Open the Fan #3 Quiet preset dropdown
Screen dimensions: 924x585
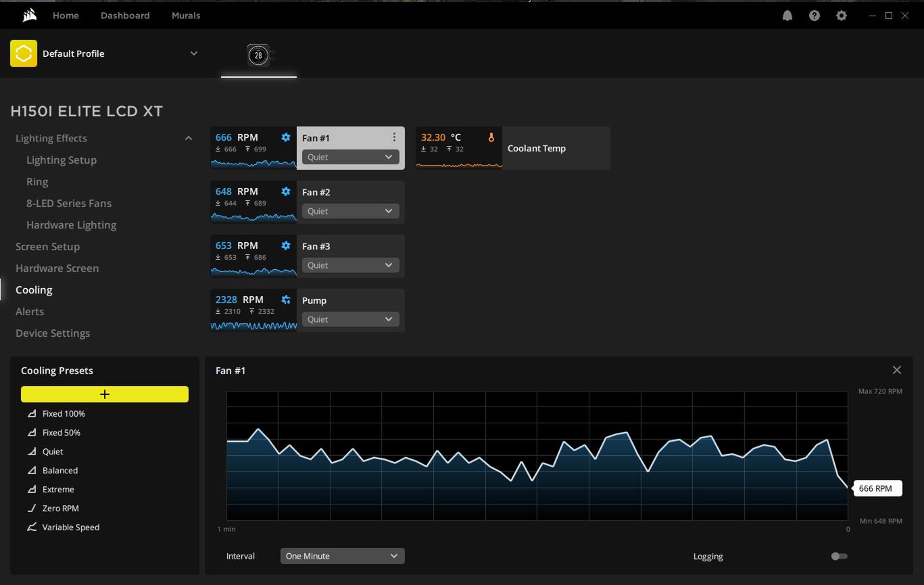[350, 265]
